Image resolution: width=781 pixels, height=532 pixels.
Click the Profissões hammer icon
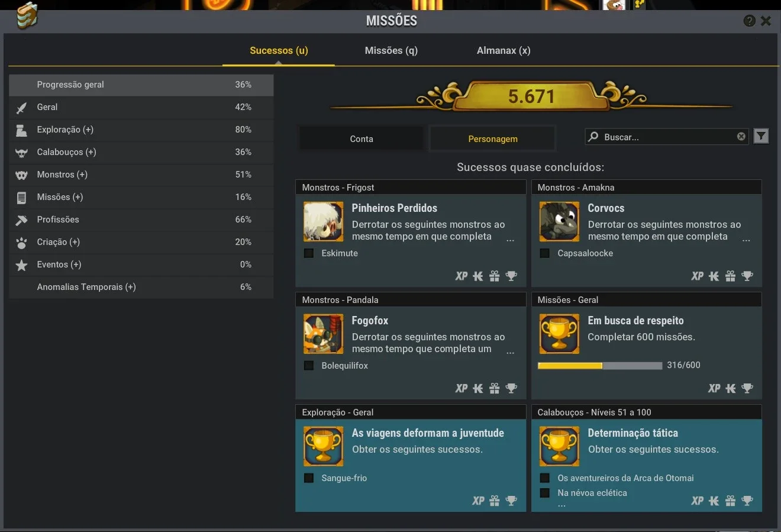[21, 220]
